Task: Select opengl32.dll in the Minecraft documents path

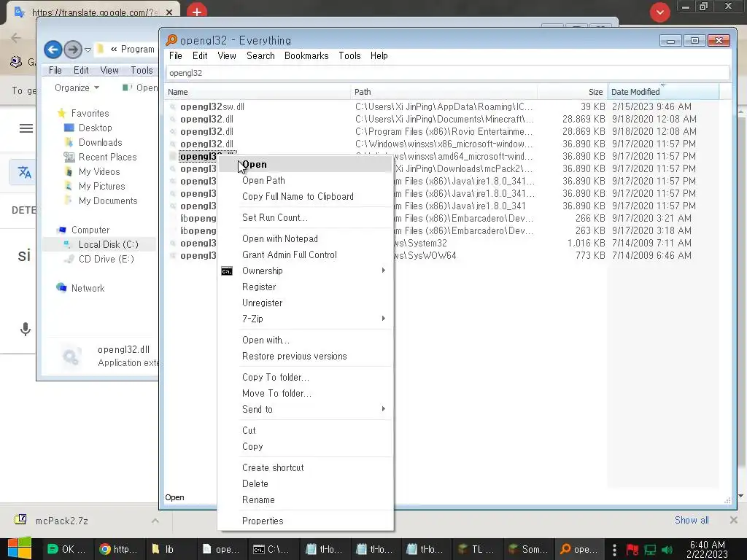Action: click(206, 119)
